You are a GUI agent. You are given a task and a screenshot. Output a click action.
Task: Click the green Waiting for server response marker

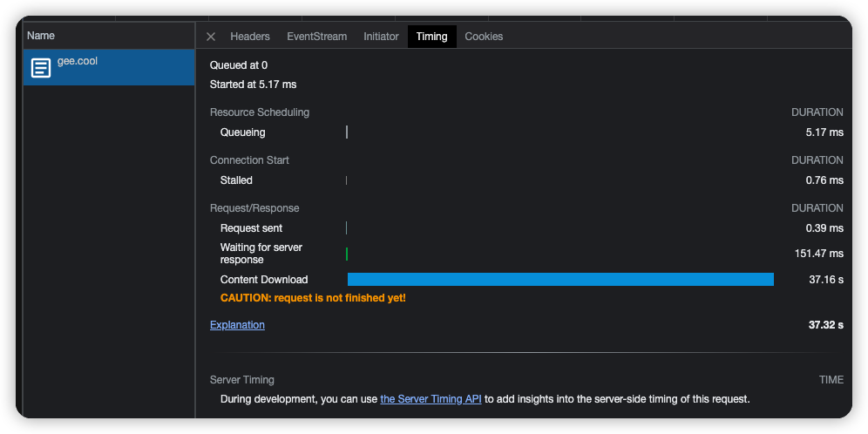pyautogui.click(x=347, y=254)
